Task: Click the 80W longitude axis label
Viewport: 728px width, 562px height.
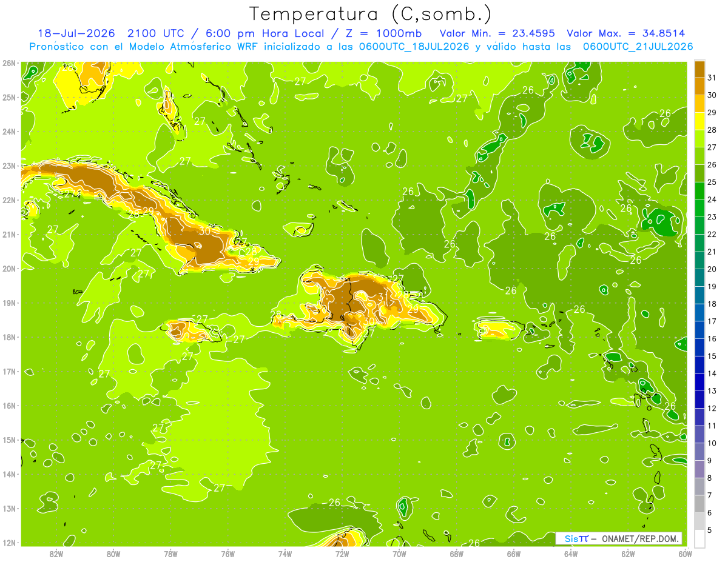Action: 113,554
